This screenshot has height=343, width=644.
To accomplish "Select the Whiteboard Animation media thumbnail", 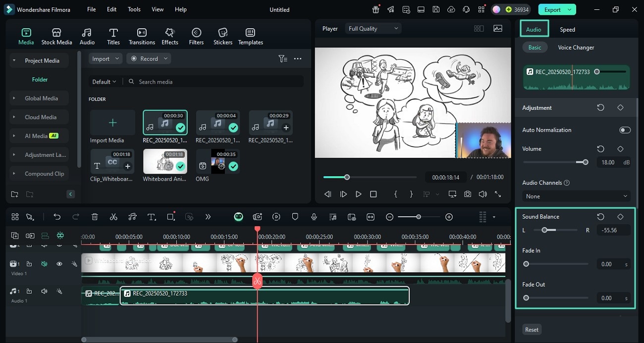I will click(165, 161).
